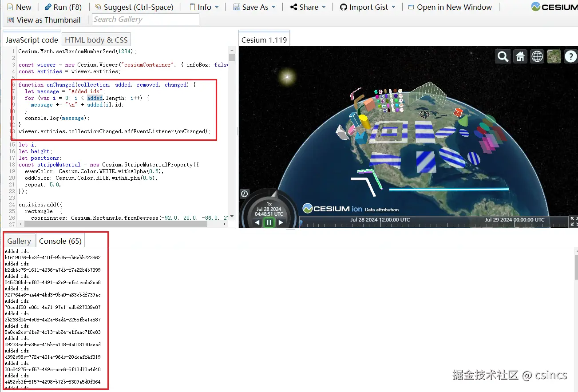Click the Home view icon in viewer

(520, 56)
